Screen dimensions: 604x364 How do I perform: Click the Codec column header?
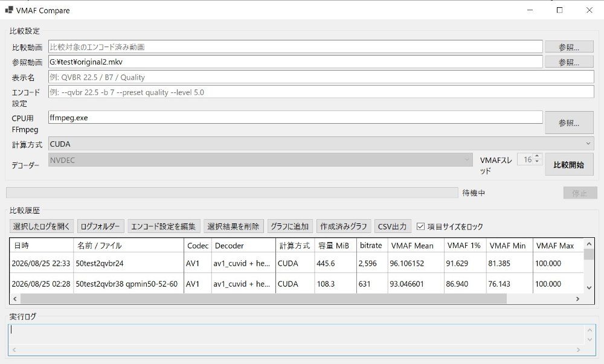tap(198, 246)
